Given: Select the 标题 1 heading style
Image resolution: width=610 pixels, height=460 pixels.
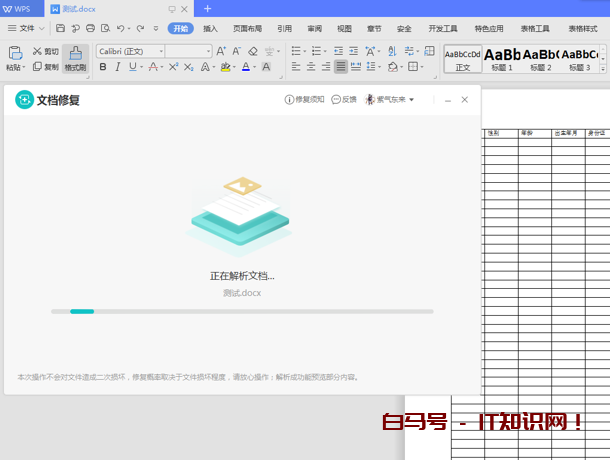Looking at the screenshot, I should [x=502, y=58].
